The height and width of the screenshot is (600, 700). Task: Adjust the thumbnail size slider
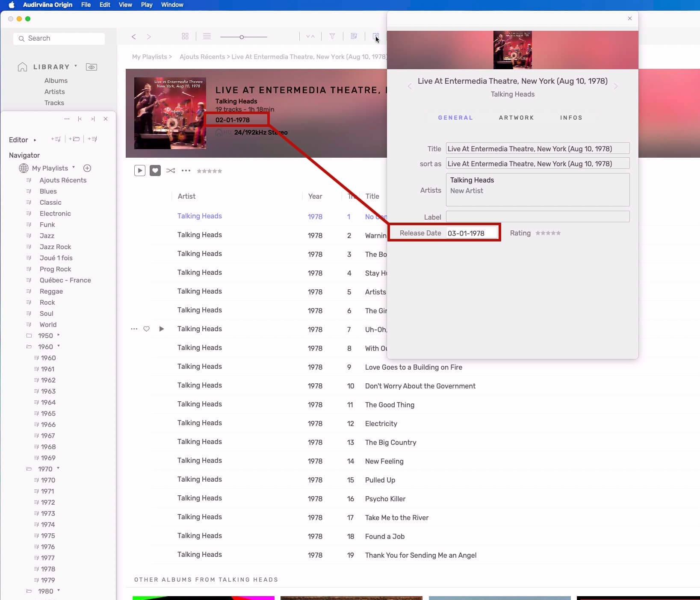pyautogui.click(x=242, y=37)
